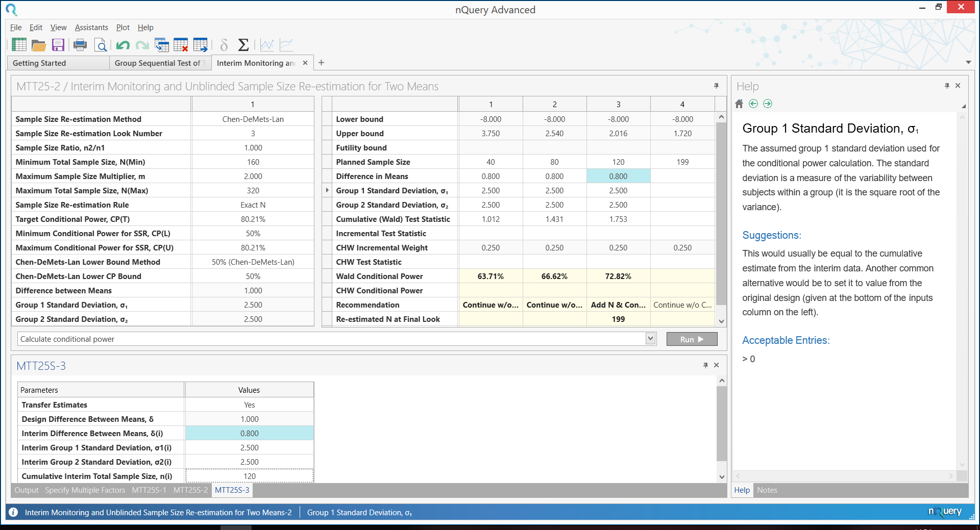Screen dimensions: 980x530
Task: Click the table icon with the red X
Action: (181, 45)
